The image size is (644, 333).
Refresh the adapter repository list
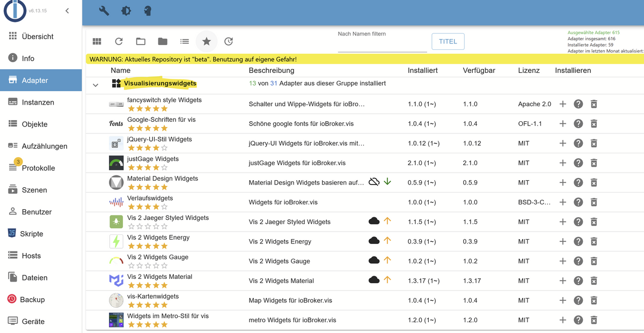[119, 41]
